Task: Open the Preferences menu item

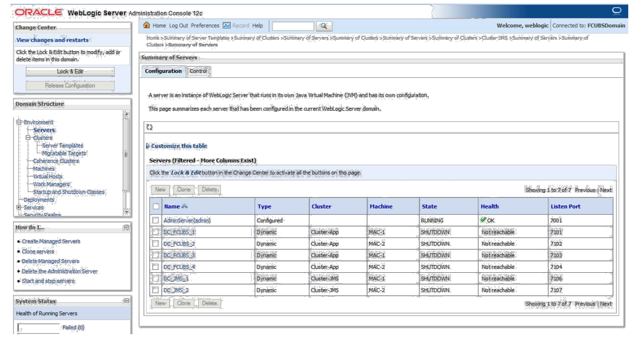Action: click(x=205, y=26)
